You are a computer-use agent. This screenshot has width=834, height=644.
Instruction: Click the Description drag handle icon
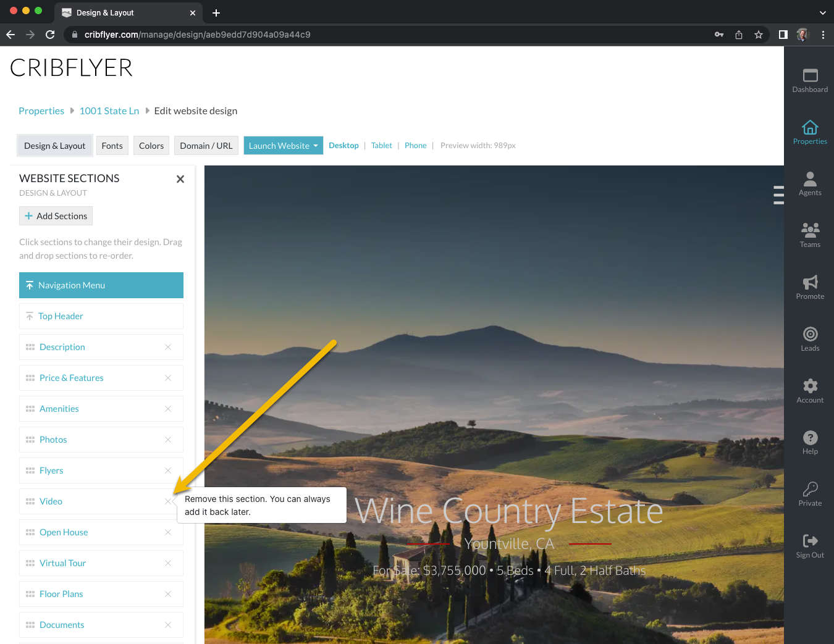click(x=30, y=347)
